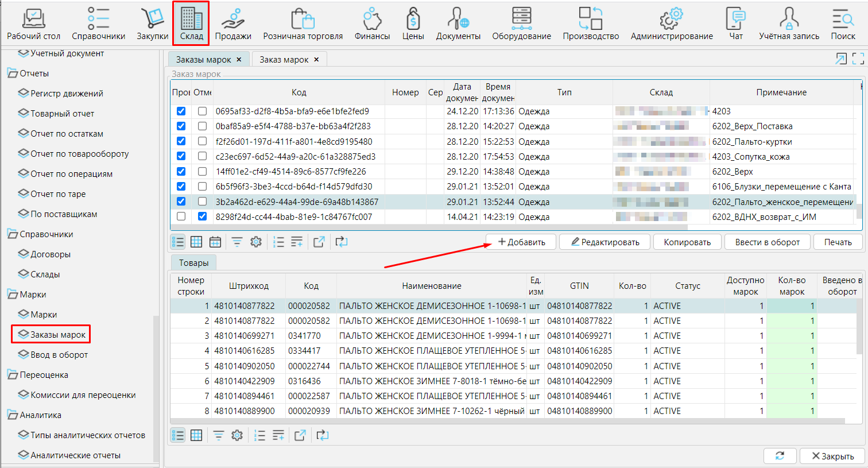The image size is (868, 468).
Task: Click the Добавить button
Action: tap(521, 242)
